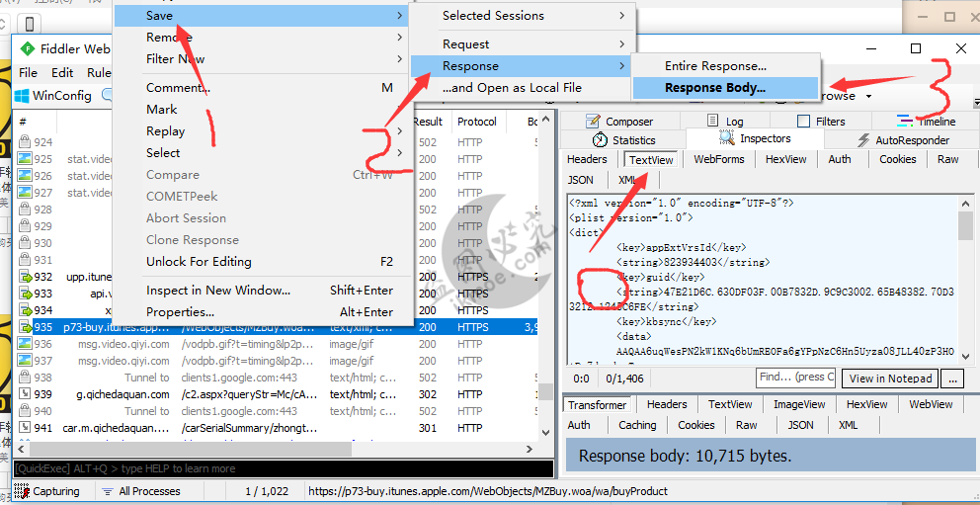Click the phone icon in the background window

(30, 24)
